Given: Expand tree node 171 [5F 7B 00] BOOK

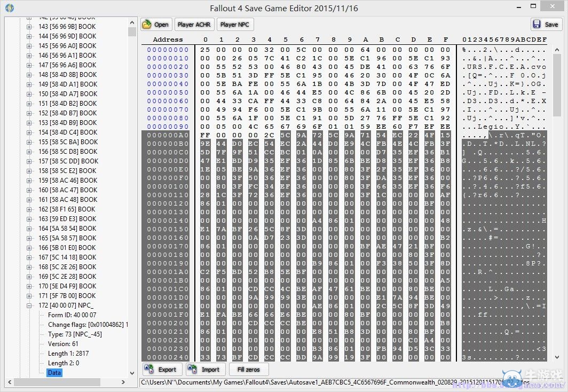Looking at the screenshot, I should 29,296.
